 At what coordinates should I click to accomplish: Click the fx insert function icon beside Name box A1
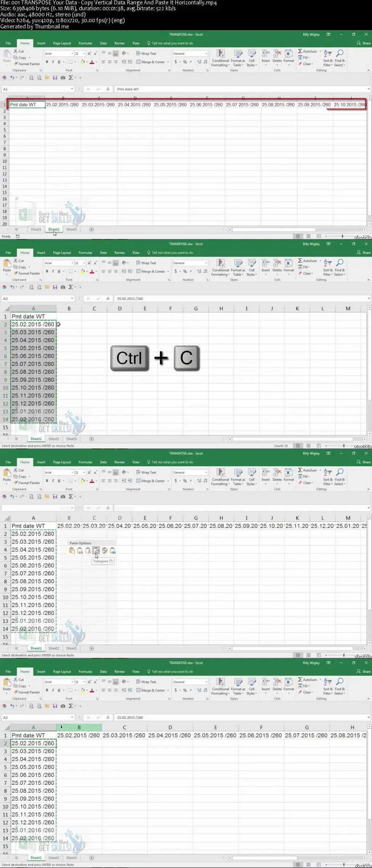click(108, 89)
